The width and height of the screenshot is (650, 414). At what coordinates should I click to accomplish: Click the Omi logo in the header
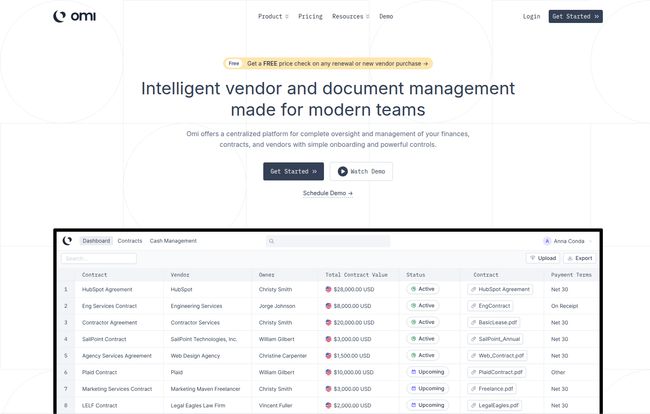tap(75, 16)
